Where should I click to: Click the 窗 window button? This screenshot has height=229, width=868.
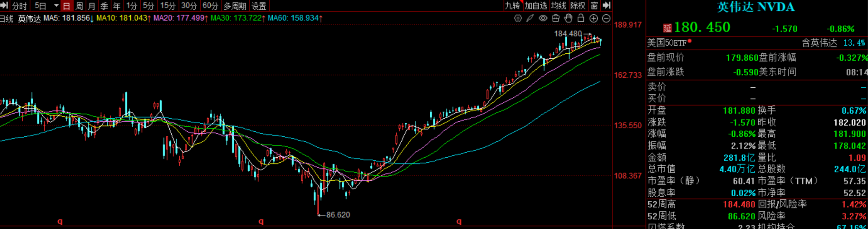tap(594, 5)
